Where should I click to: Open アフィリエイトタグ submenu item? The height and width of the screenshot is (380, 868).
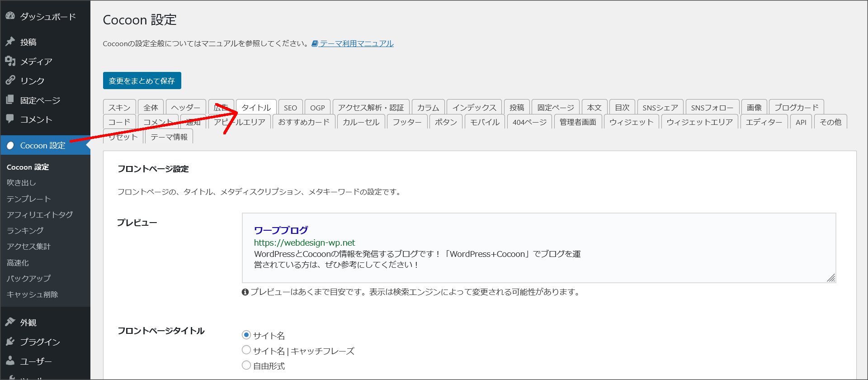[x=40, y=214]
